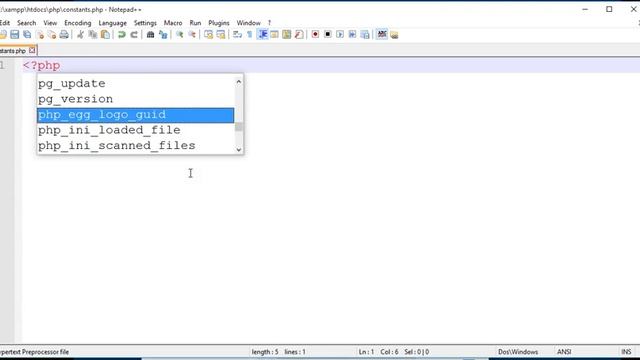Screen dimensions: 640x360
Task: Open the Window menu
Action: click(249, 23)
